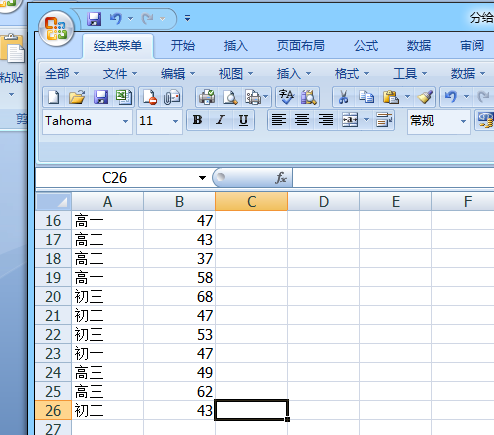The width and height of the screenshot is (494, 435).
Task: Select cell A23 containing 初一
Action: pos(107,353)
